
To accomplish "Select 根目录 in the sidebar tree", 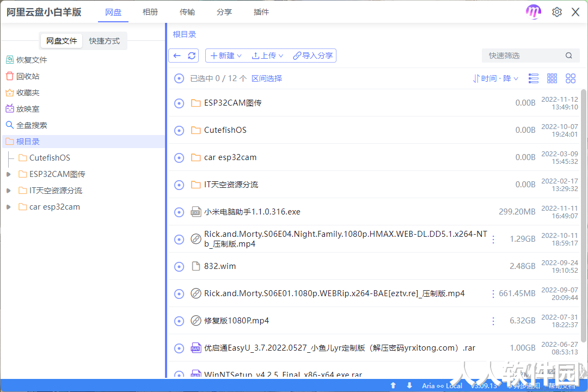I will coord(83,142).
